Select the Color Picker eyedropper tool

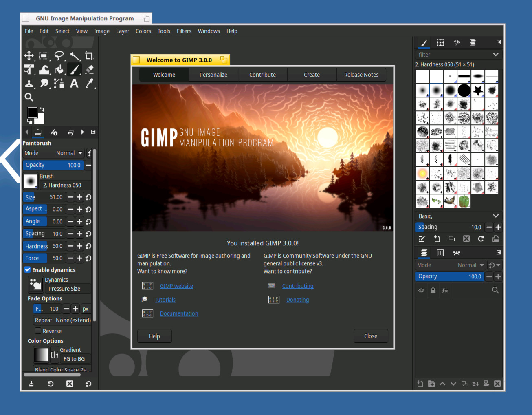tap(89, 84)
